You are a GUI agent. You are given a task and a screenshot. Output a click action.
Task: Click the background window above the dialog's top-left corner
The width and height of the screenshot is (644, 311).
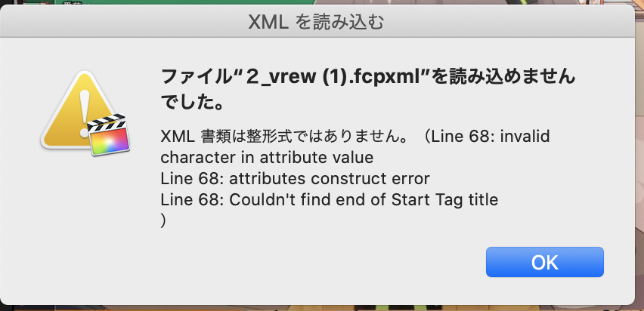(30, 3)
